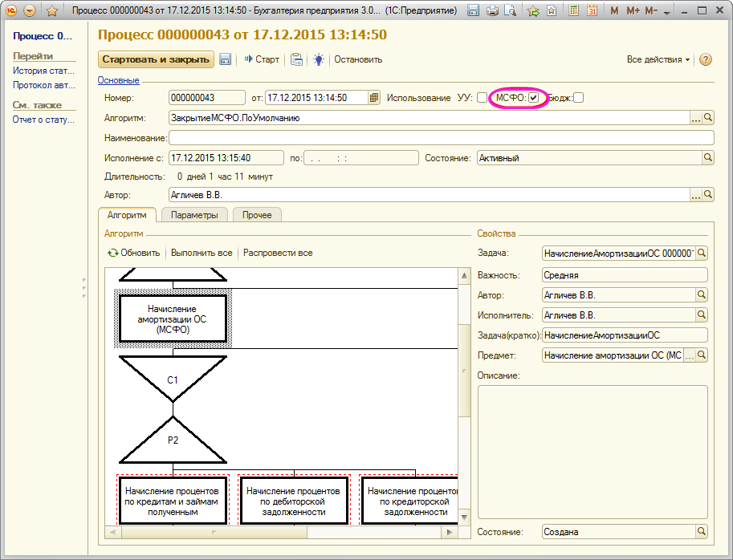Click the Старт process button
The image size is (733, 560).
coord(262,59)
